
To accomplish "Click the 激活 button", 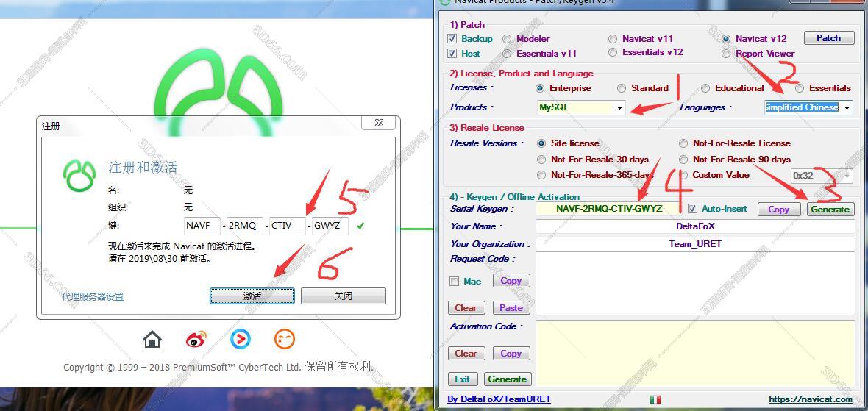I will [252, 296].
